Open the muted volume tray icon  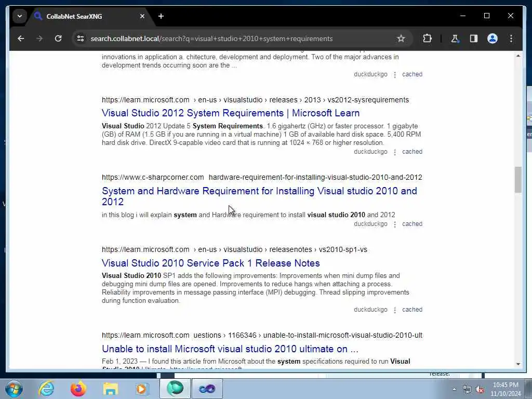[x=480, y=390]
